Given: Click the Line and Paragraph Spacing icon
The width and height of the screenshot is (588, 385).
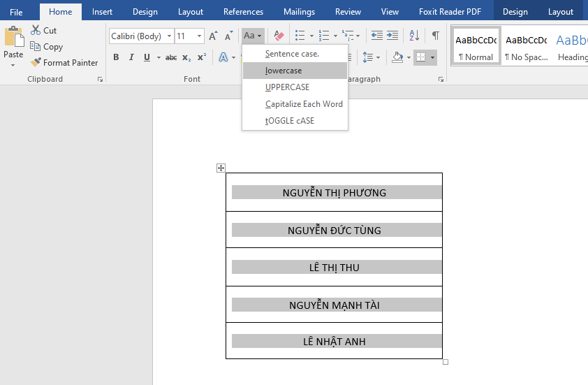Looking at the screenshot, I should tap(368, 57).
